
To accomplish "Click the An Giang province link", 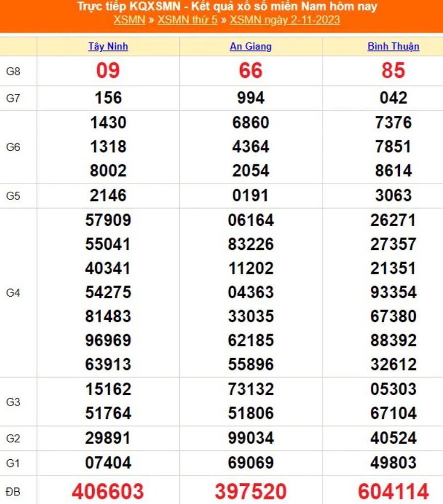I will pyautogui.click(x=250, y=46).
